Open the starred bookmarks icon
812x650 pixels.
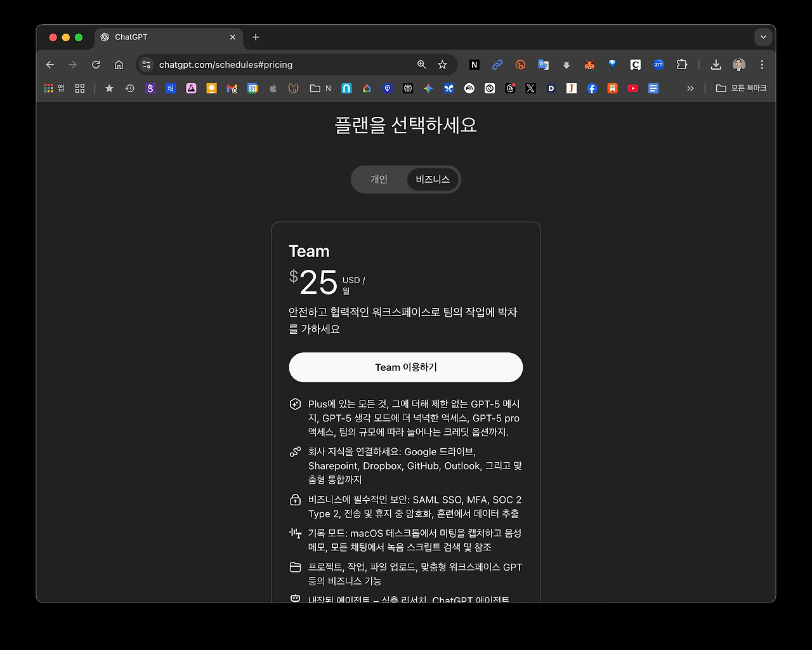(109, 89)
